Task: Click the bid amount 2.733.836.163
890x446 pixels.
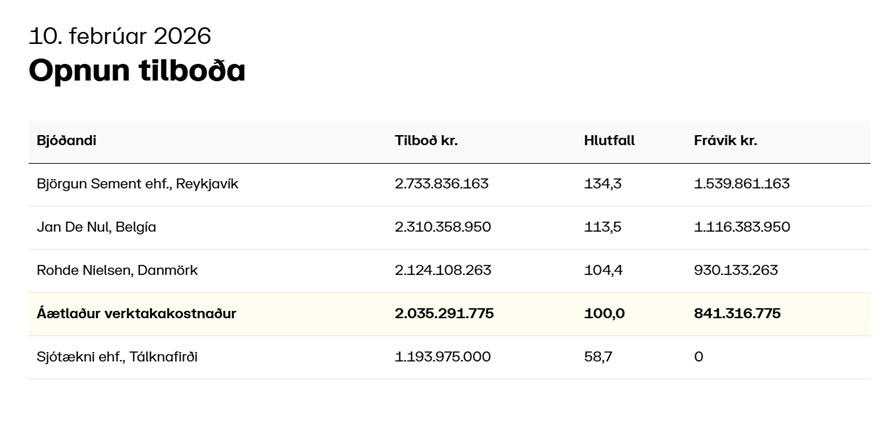Action: pos(442,184)
